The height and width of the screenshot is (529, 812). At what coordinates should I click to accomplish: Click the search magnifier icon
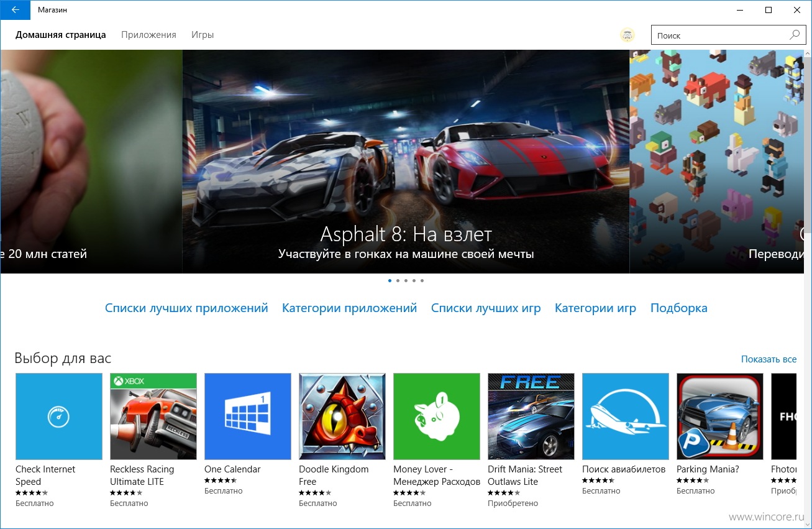pos(795,35)
